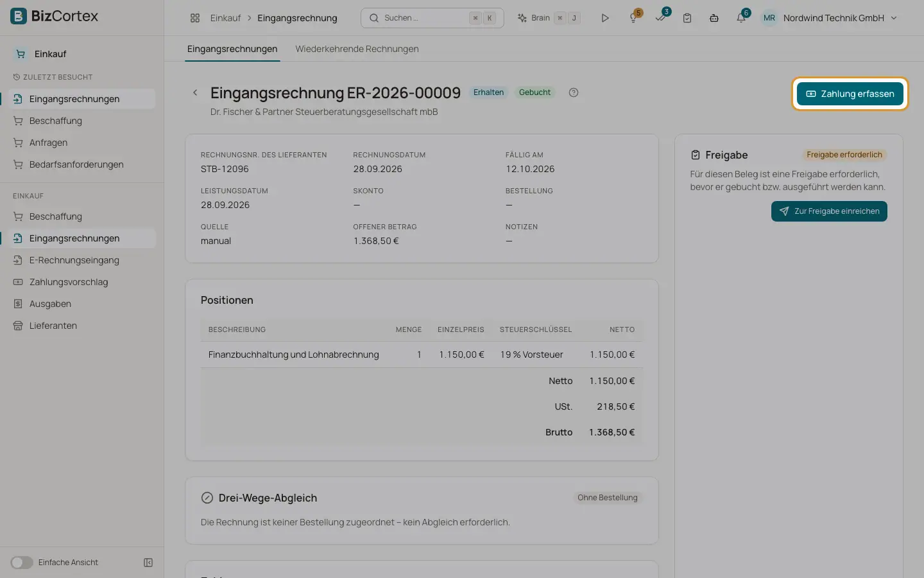Open the lightbulb suggestions icon with badge 5
The height and width of the screenshot is (578, 924).
tap(633, 18)
